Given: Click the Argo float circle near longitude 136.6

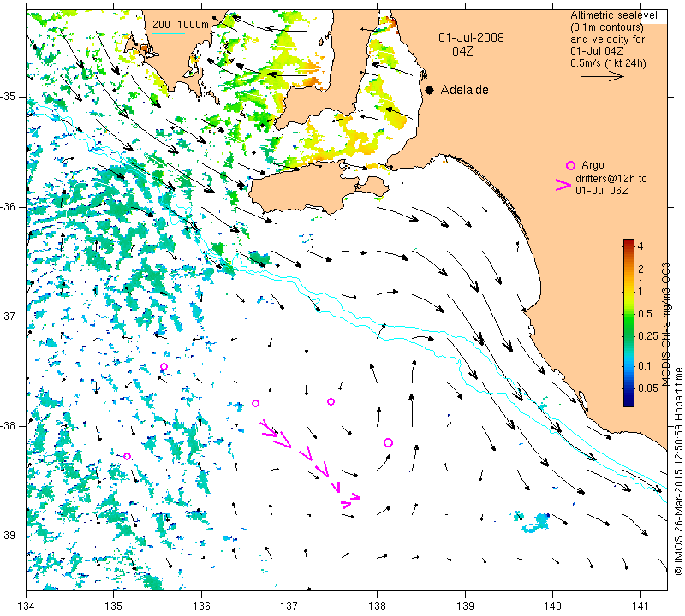Looking at the screenshot, I should (255, 403).
